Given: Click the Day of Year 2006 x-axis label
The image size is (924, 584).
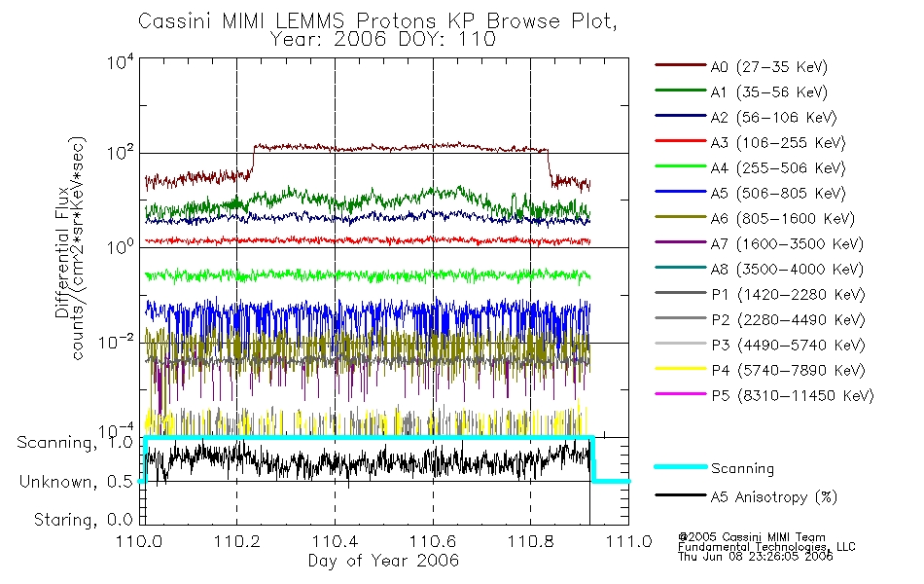Looking at the screenshot, I should [x=383, y=561].
